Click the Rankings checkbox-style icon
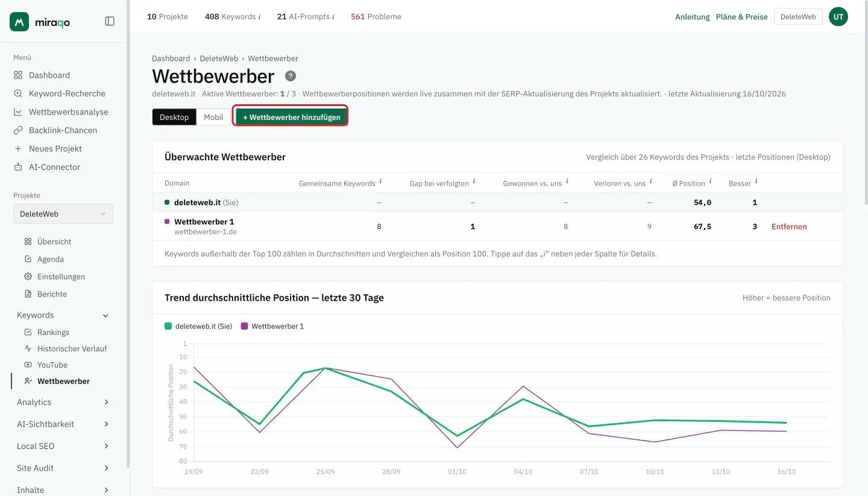 click(x=28, y=332)
